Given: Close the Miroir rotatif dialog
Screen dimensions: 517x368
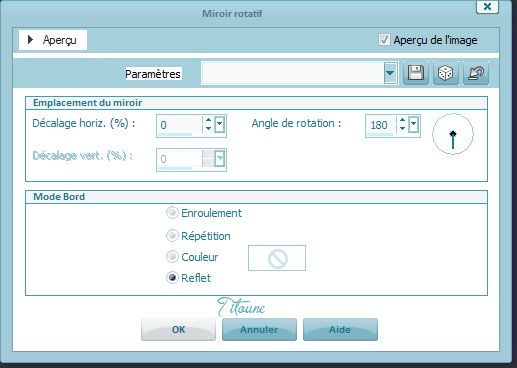Looking at the screenshot, I should (x=487, y=6).
